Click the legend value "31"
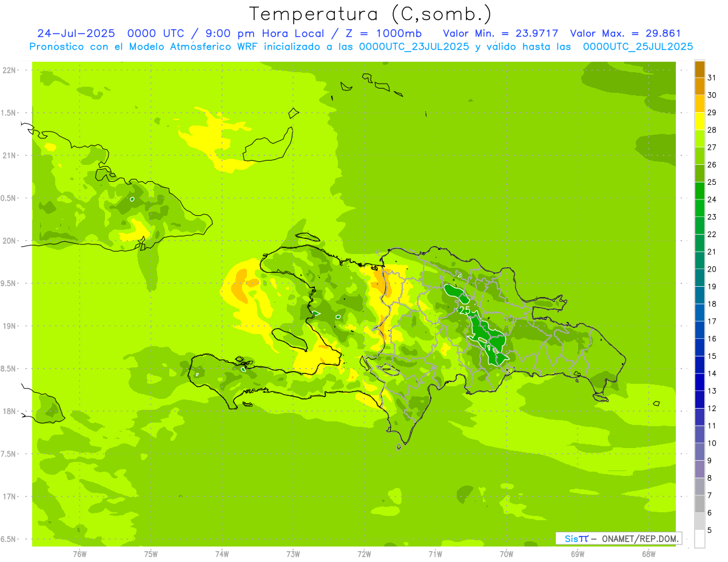The image size is (728, 562). pos(712,78)
